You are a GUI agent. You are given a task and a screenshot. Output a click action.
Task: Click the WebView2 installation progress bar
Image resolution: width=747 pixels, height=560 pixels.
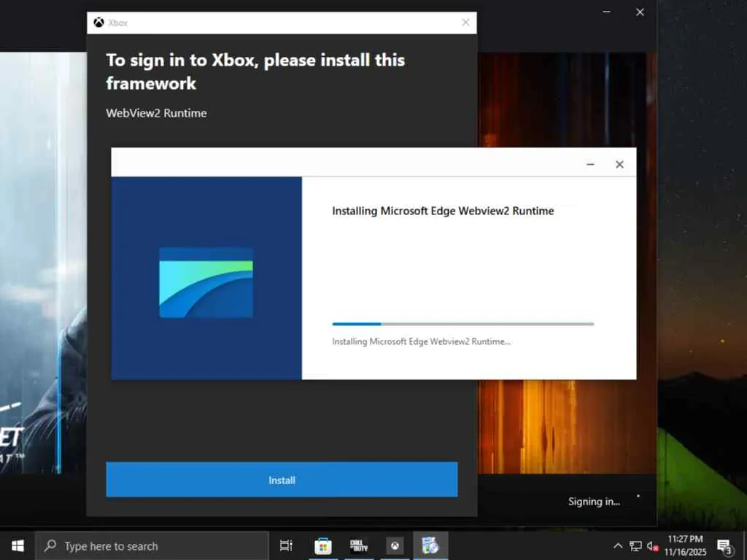coord(463,324)
